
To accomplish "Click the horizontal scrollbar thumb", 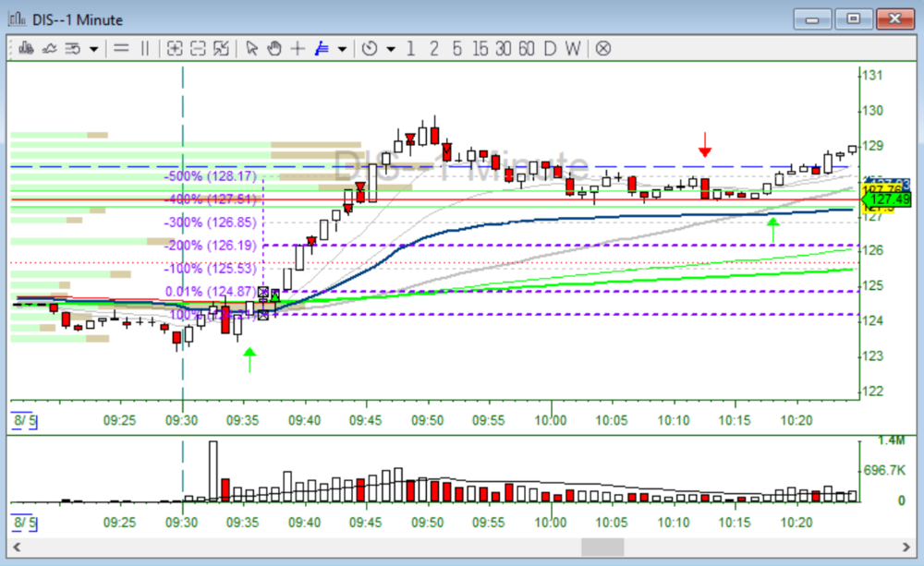I will tap(602, 548).
